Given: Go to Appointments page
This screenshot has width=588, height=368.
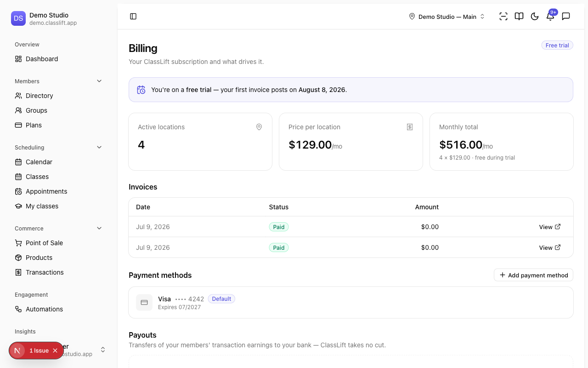Looking at the screenshot, I should [59, 191].
